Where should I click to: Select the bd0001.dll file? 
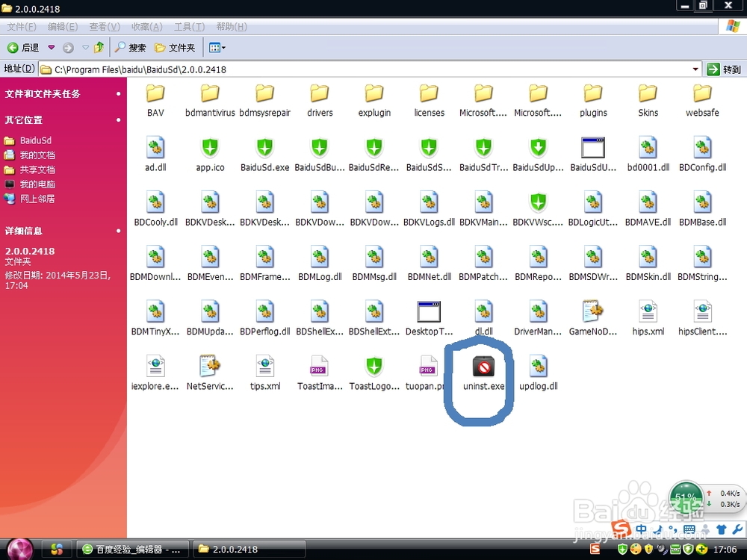pyautogui.click(x=648, y=155)
